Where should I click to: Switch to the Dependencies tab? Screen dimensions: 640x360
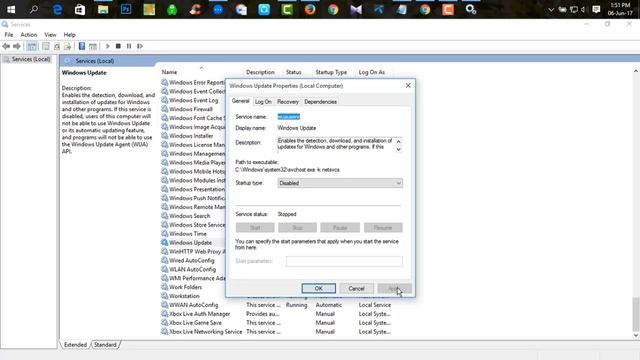point(320,102)
